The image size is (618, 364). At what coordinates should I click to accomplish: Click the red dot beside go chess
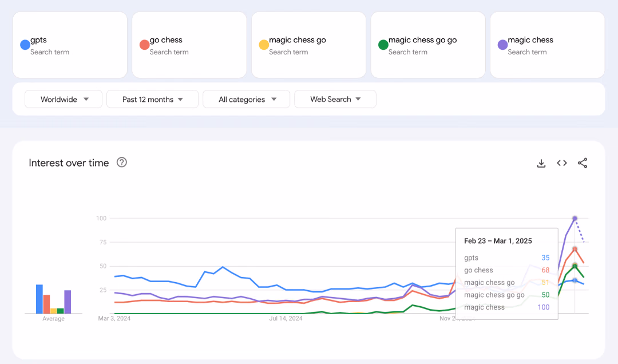click(x=144, y=45)
